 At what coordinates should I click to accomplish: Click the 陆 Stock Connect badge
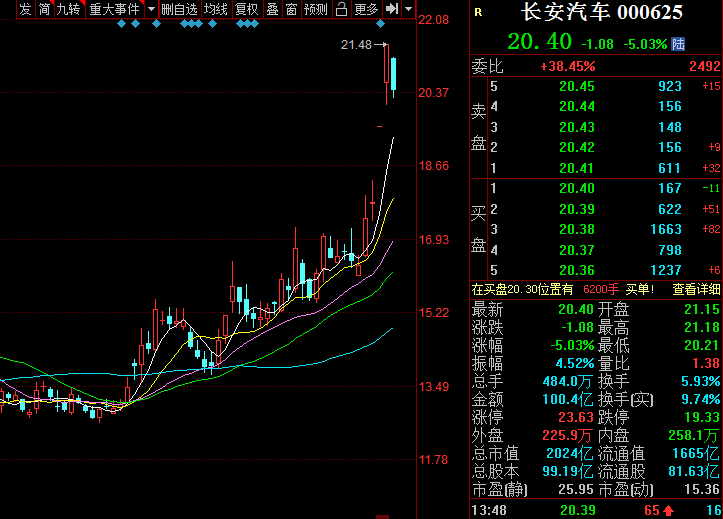pos(678,44)
